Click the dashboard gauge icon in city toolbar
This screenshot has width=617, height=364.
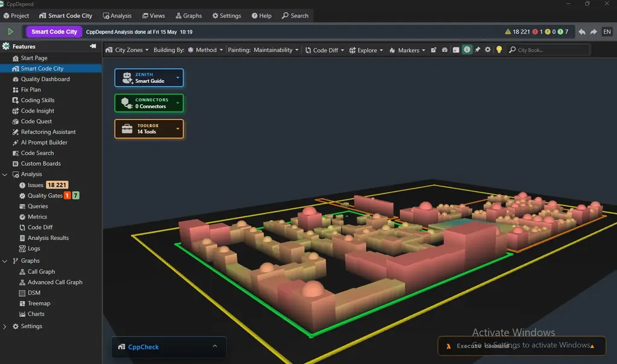tap(445, 50)
